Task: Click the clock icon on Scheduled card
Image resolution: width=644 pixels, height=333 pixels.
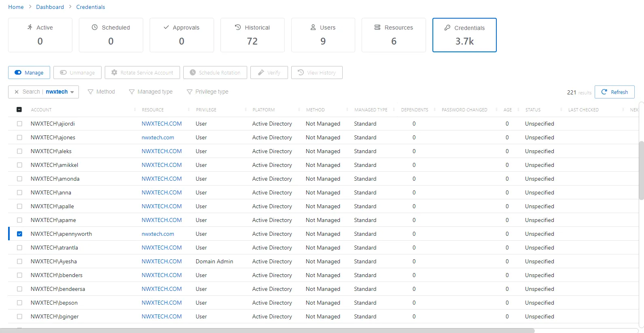Action: [95, 27]
